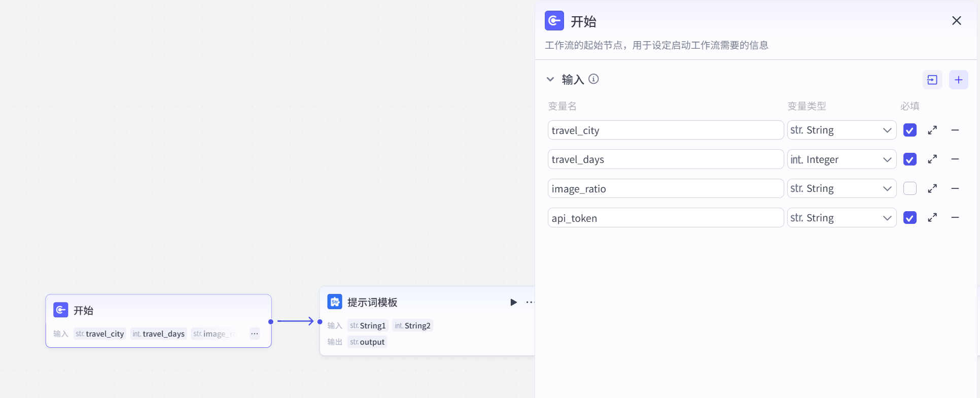The width and height of the screenshot is (980, 398).
Task: Open 提示词模板 node more options menu
Action: click(x=530, y=302)
